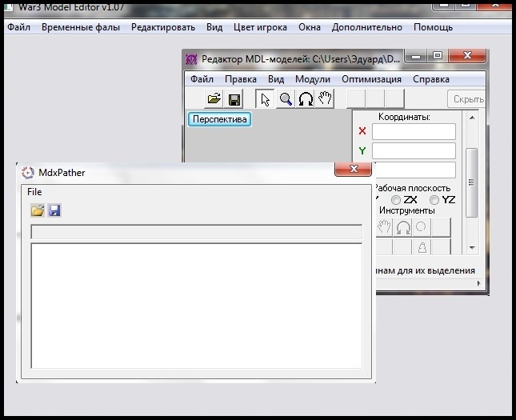Open the Редактировать menu

[x=163, y=27]
